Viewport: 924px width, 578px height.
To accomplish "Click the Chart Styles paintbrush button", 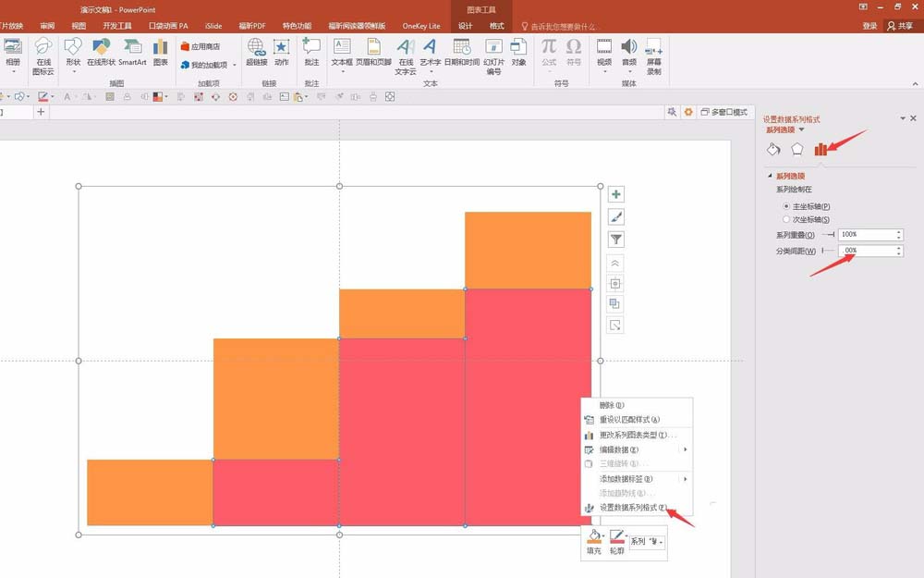I will tap(616, 217).
